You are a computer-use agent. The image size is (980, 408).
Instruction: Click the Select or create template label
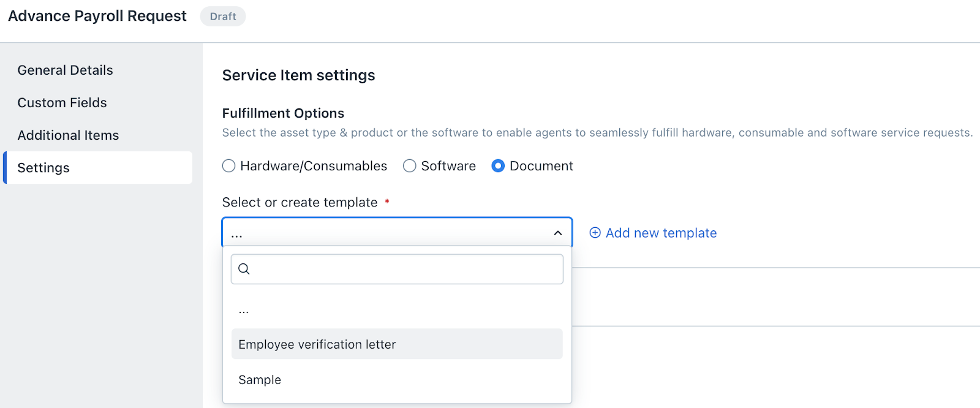pos(300,203)
